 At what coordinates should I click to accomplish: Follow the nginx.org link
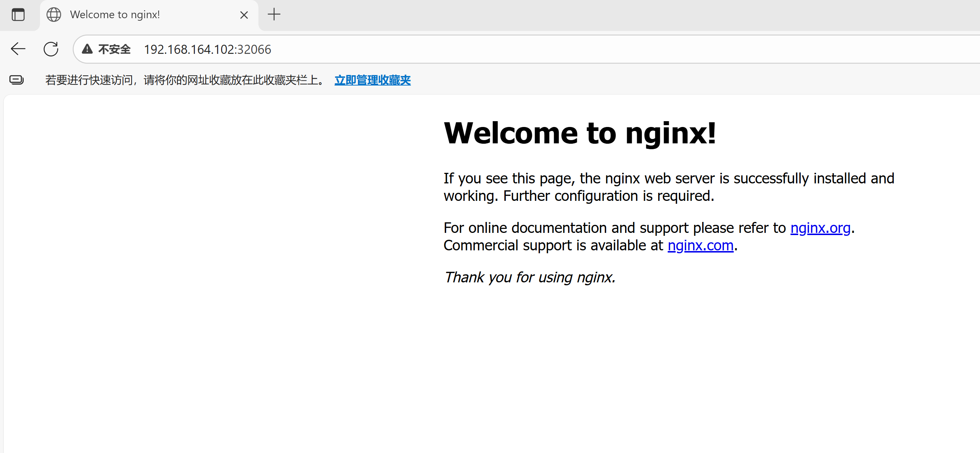pos(820,228)
